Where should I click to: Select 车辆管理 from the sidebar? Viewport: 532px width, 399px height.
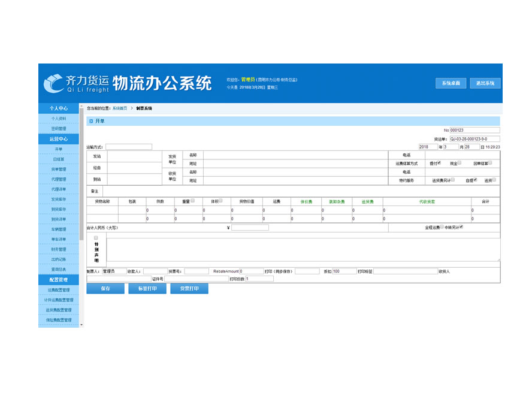click(x=58, y=229)
